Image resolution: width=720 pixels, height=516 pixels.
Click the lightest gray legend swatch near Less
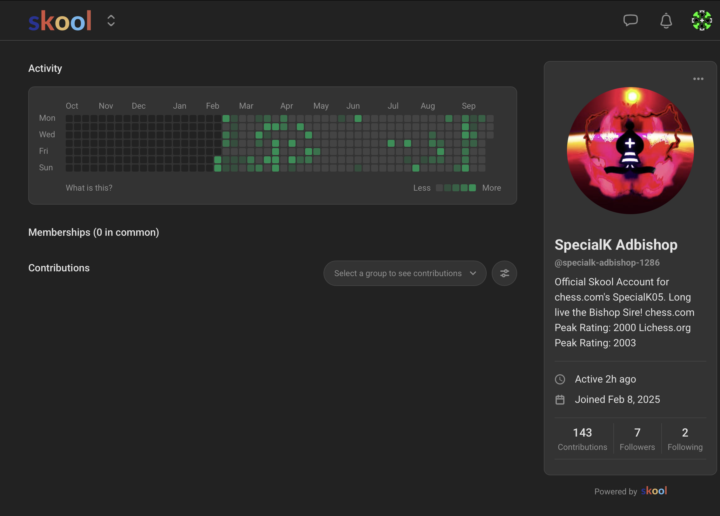click(x=439, y=188)
